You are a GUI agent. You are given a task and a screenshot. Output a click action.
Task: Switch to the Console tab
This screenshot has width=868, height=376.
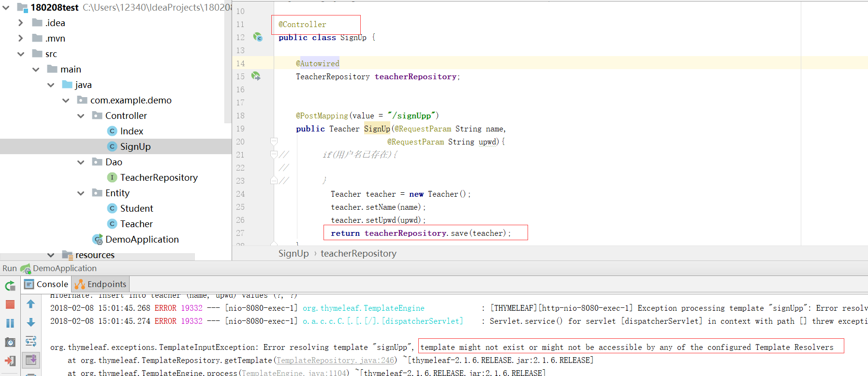[x=46, y=284]
